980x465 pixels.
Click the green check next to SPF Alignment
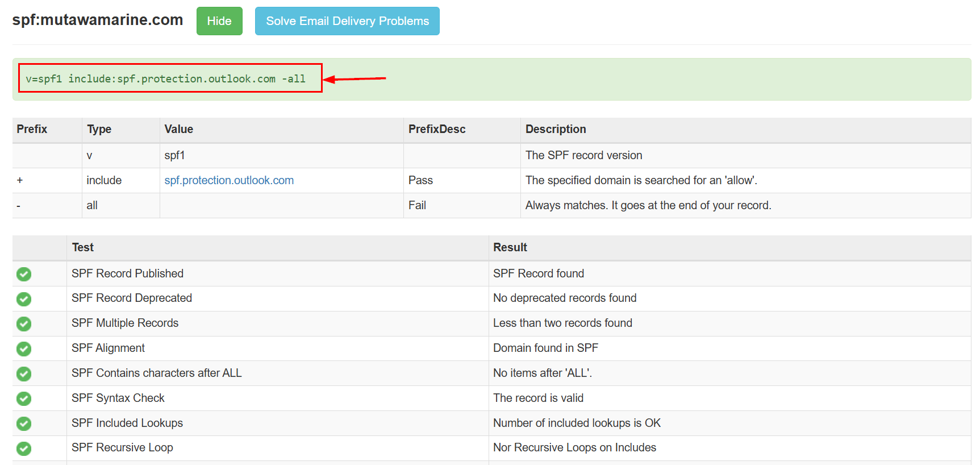click(24, 348)
